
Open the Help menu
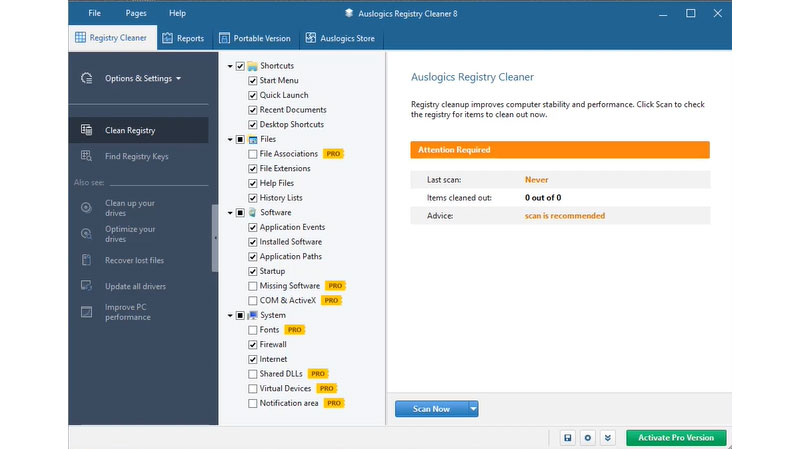[x=178, y=13]
